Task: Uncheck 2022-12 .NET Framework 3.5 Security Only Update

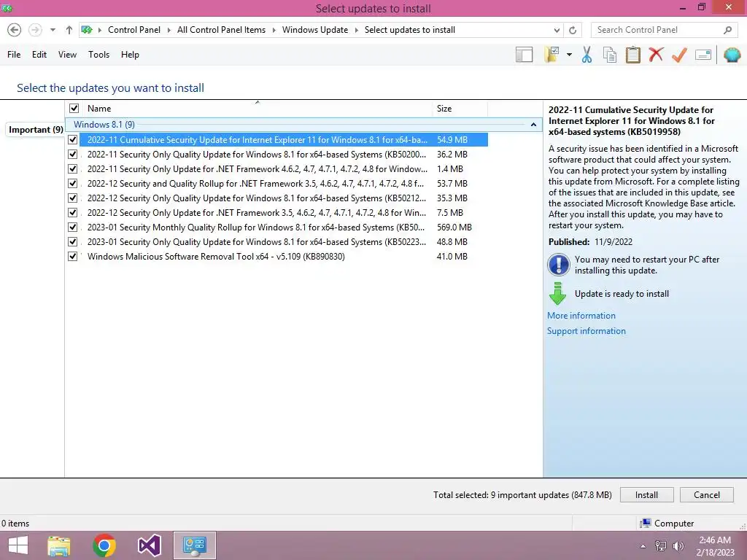Action: [72, 213]
